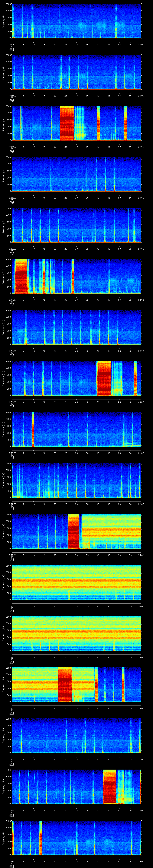The image size is (153, 868).
Task: Open the spectrogram panel starting at 0:26:00
Action: [76, 225]
